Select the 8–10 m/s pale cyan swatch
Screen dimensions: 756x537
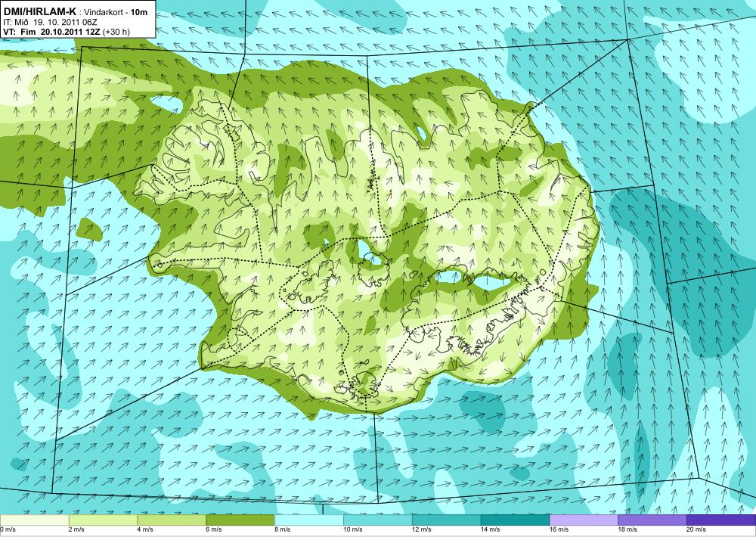click(309, 520)
